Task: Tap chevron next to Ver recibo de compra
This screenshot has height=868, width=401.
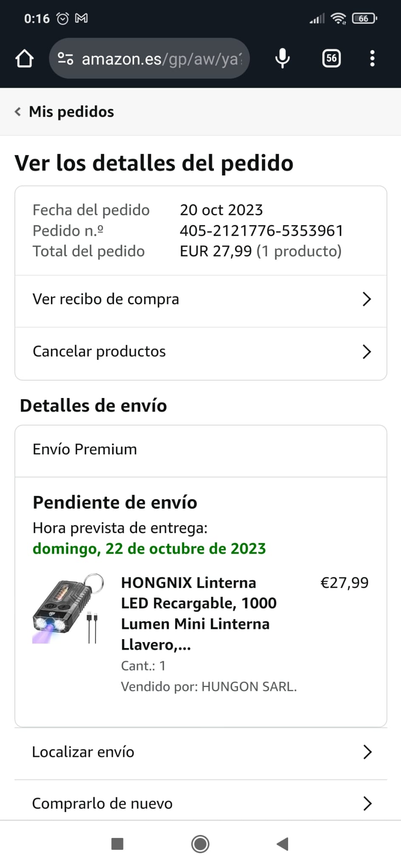Action: point(367,299)
